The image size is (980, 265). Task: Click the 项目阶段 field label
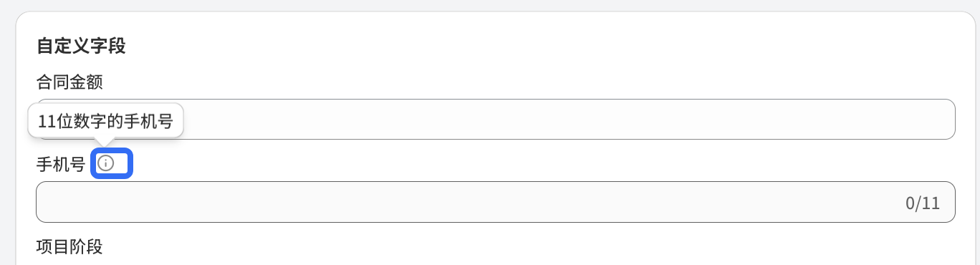[x=69, y=247]
